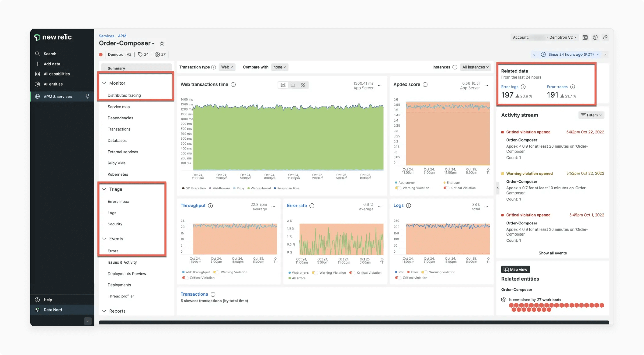Toggle Apdex Warning Violation legend switch
The image size is (644, 355).
coord(398,188)
